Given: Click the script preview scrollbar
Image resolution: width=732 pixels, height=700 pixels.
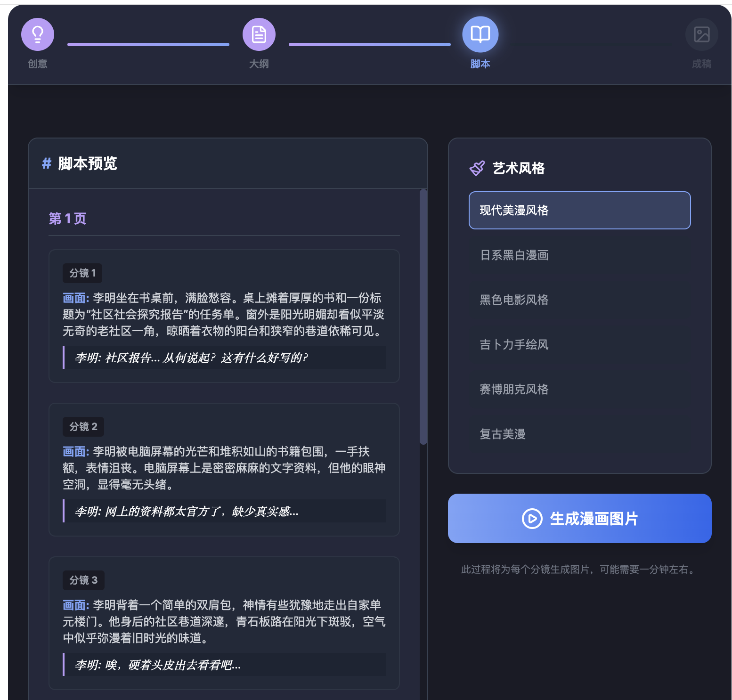Looking at the screenshot, I should pos(423,317).
